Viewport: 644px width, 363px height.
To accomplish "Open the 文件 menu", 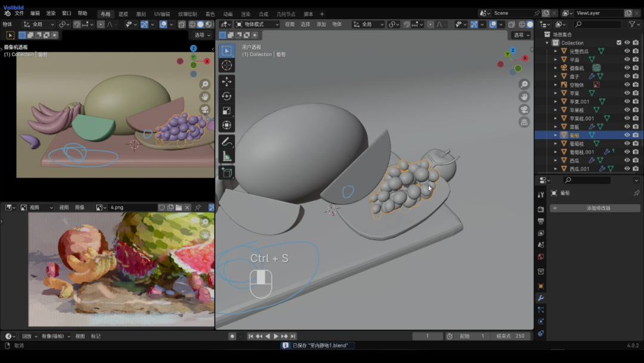I will click(x=19, y=14).
